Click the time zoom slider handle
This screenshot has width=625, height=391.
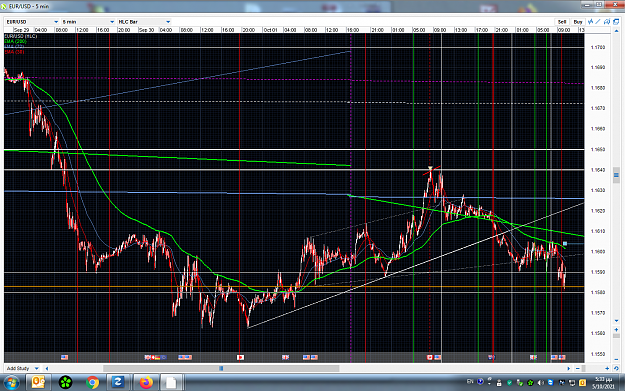[x=584, y=369]
